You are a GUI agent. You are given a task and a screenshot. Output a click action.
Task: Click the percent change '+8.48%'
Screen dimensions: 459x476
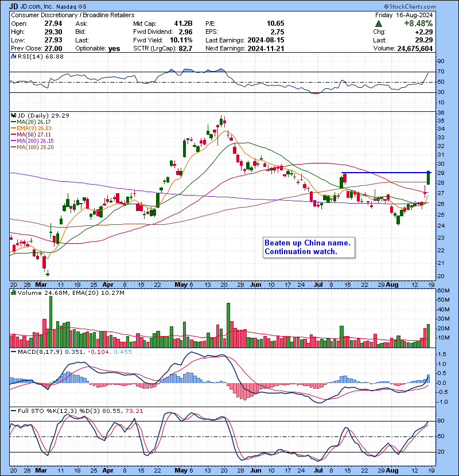click(418, 24)
